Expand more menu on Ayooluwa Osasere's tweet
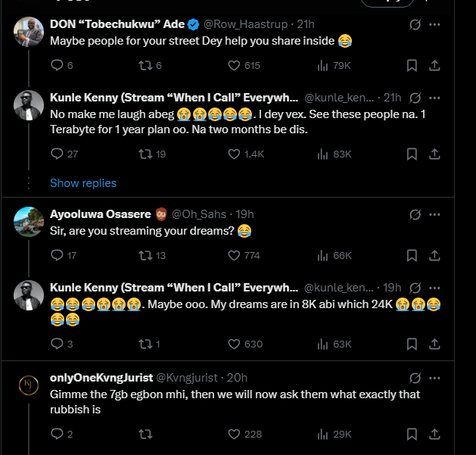This screenshot has width=476, height=455. pyautogui.click(x=434, y=214)
